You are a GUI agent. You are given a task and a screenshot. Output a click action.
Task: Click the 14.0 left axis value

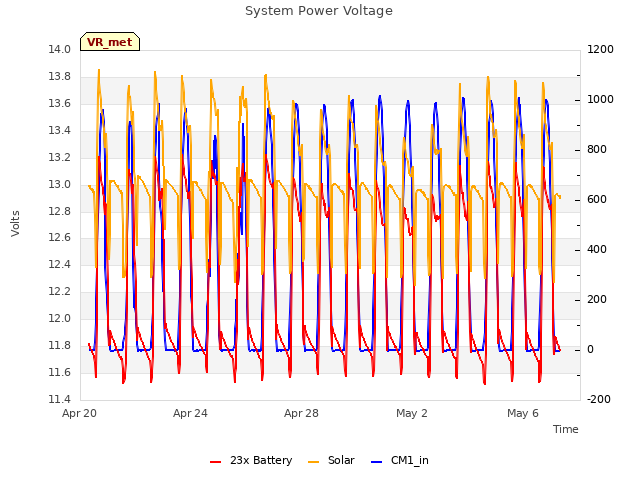pyautogui.click(x=60, y=50)
